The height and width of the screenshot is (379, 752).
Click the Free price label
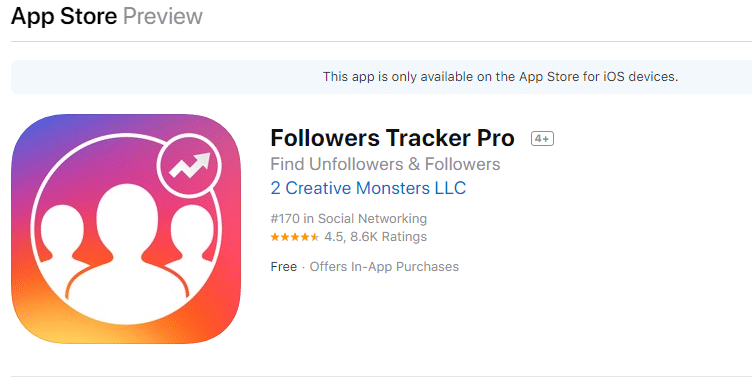pyautogui.click(x=283, y=267)
